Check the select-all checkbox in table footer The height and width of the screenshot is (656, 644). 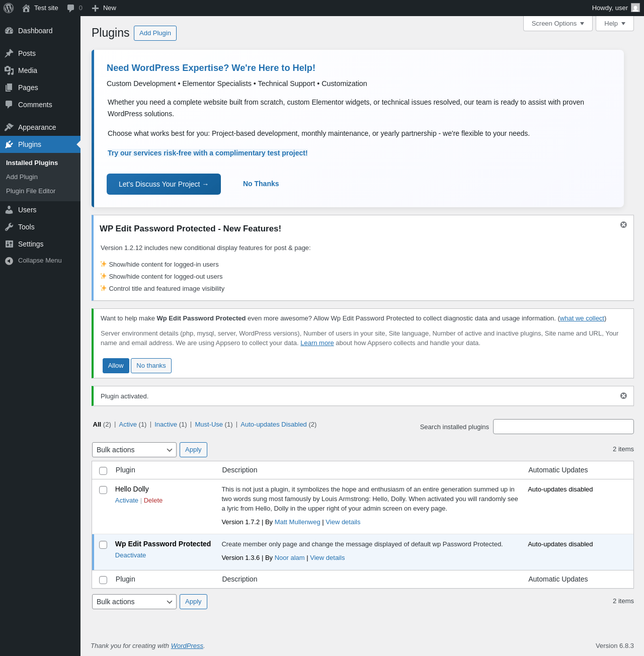103,580
